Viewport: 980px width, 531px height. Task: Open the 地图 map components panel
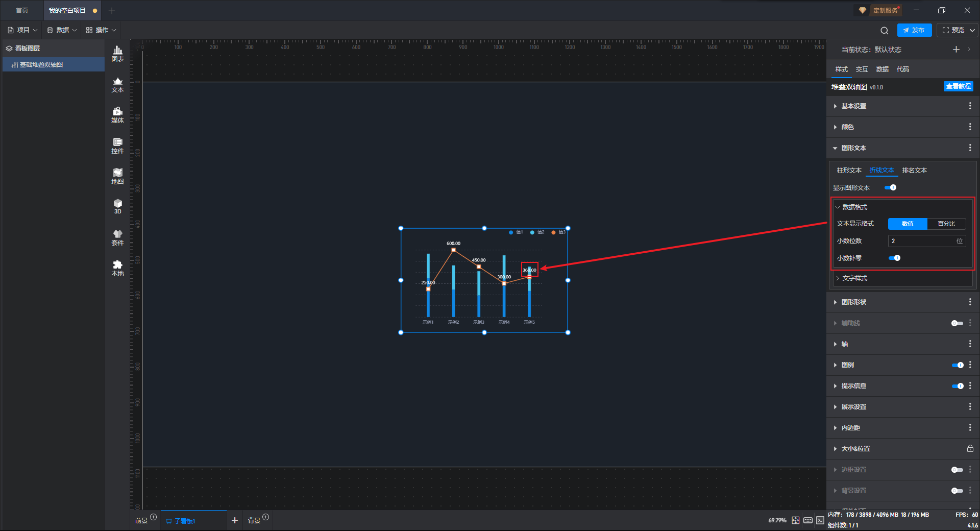coord(117,176)
